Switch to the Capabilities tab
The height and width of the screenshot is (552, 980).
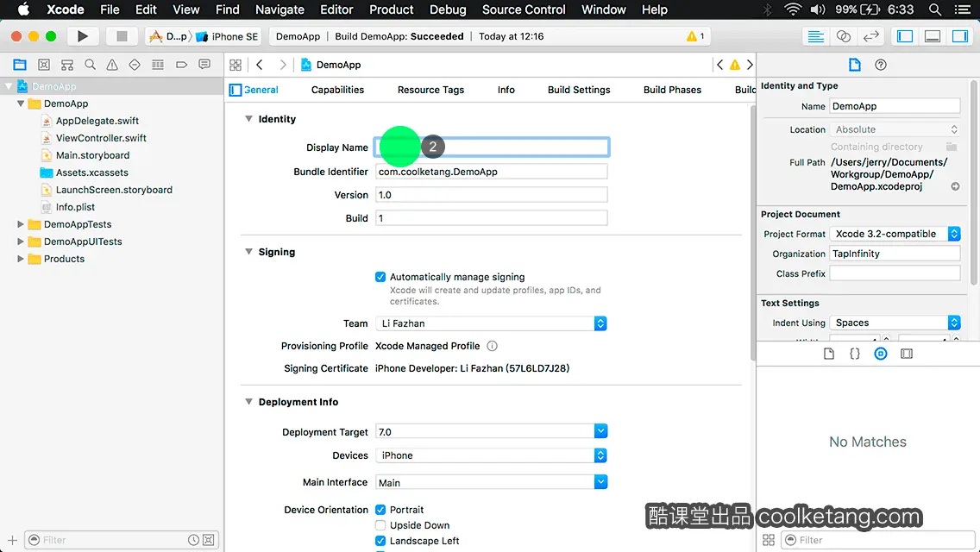pos(337,90)
